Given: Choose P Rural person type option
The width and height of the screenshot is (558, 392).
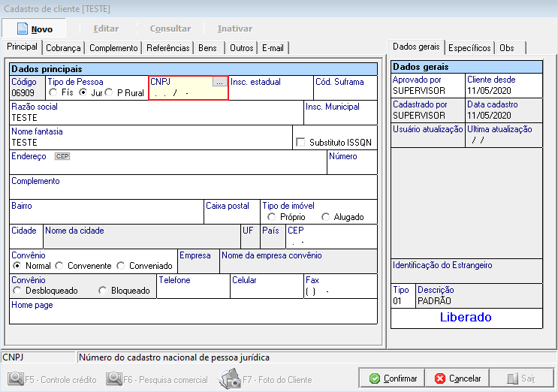Looking at the screenshot, I should tap(110, 92).
